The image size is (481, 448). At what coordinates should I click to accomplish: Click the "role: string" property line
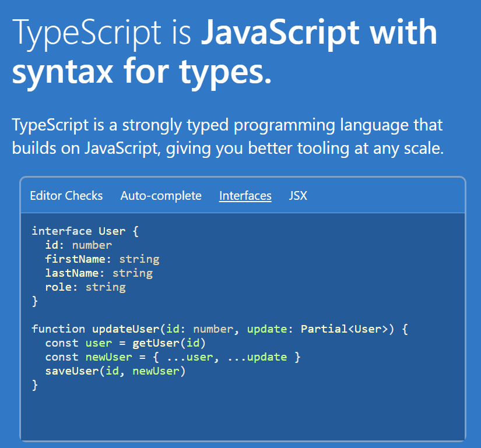(85, 287)
